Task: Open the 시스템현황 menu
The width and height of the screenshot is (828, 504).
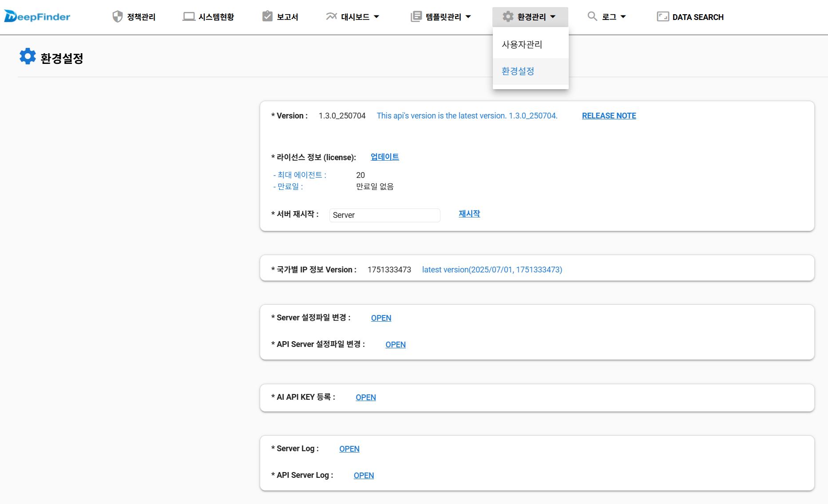Action: [209, 17]
